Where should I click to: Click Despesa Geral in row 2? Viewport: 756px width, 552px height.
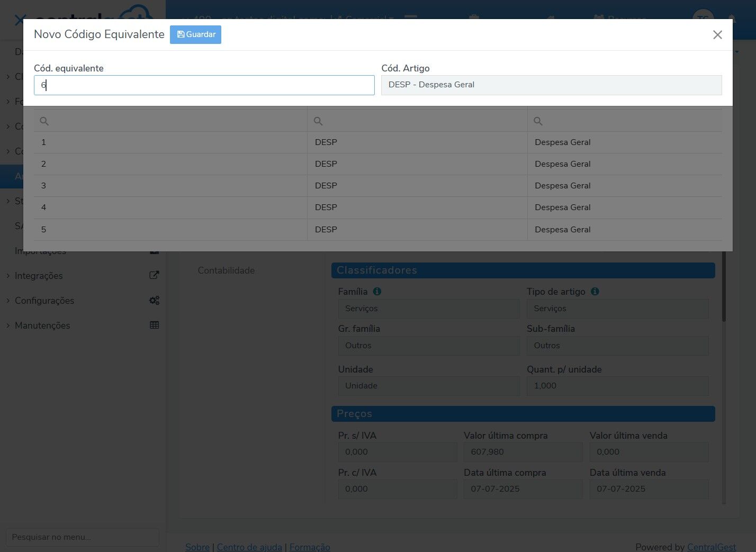coord(625,164)
